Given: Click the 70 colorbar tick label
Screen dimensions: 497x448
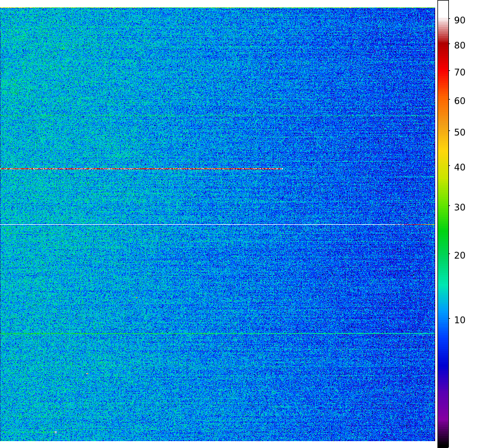Looking at the screenshot, I should click(x=459, y=73).
